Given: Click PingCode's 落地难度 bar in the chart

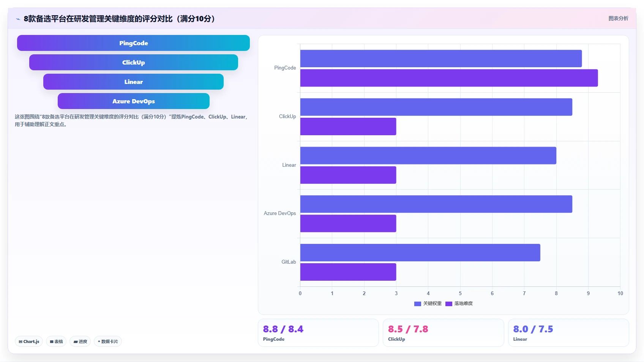Looking at the screenshot, I should pos(449,78).
